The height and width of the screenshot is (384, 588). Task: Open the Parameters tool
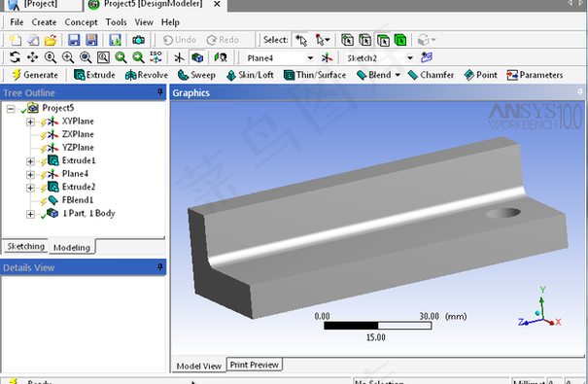click(x=535, y=75)
